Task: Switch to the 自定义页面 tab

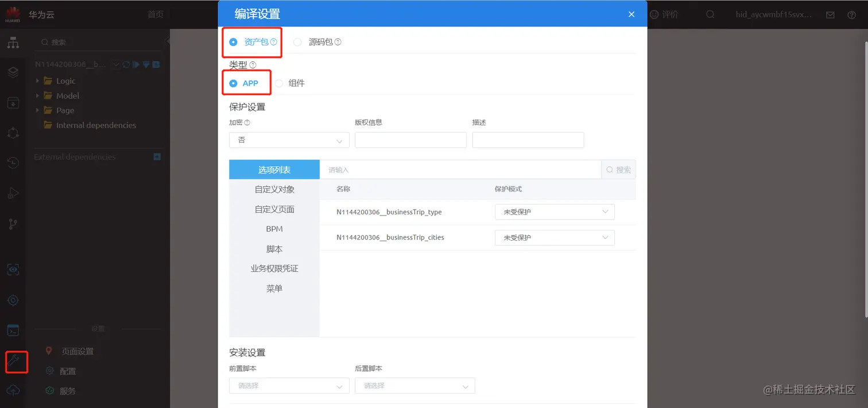Action: click(x=274, y=209)
